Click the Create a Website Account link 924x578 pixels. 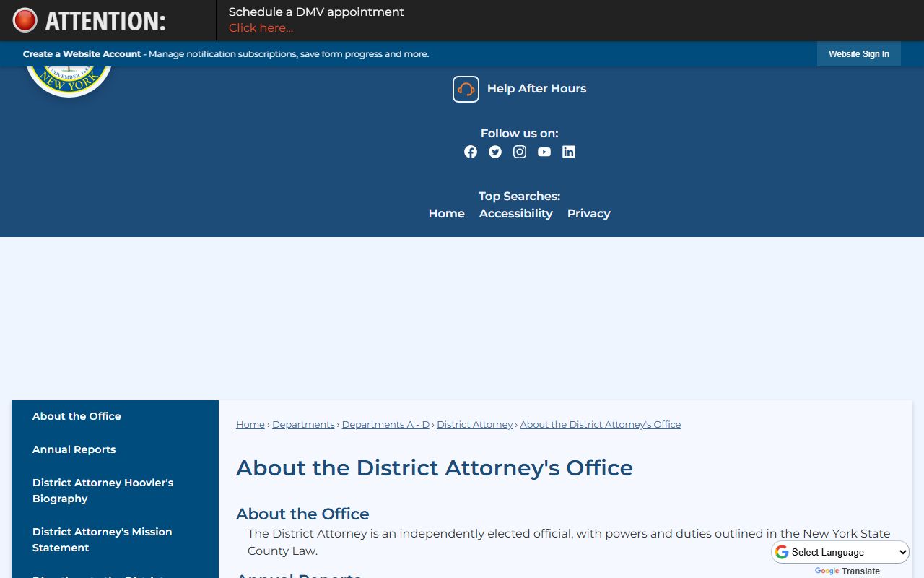click(x=82, y=54)
